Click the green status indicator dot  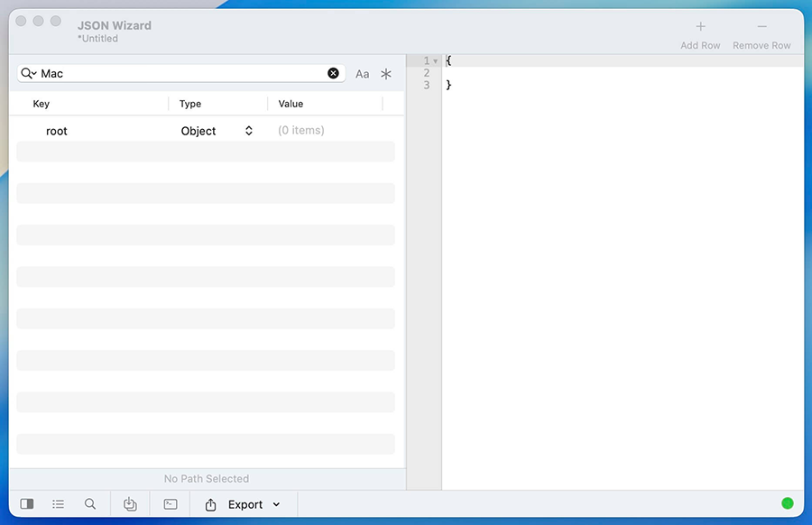coord(787,503)
